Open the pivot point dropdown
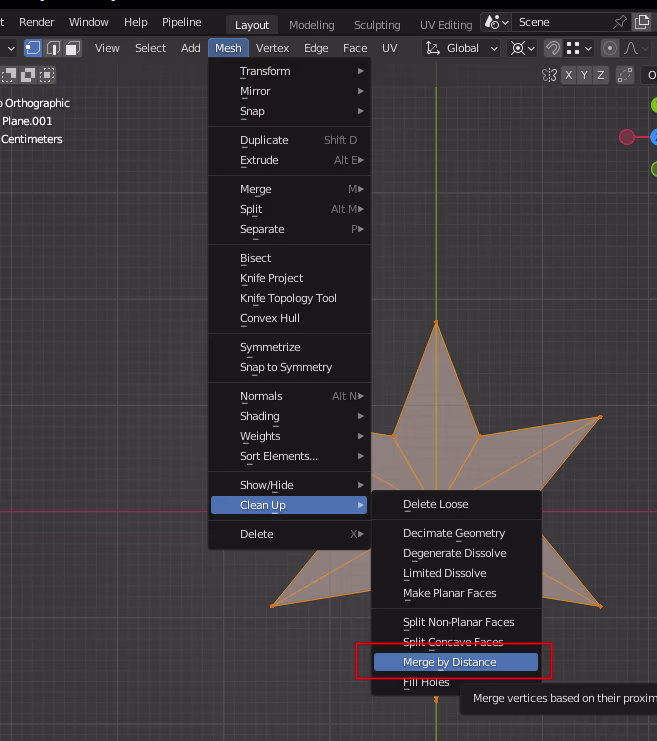The image size is (657, 741). pyautogui.click(x=522, y=48)
